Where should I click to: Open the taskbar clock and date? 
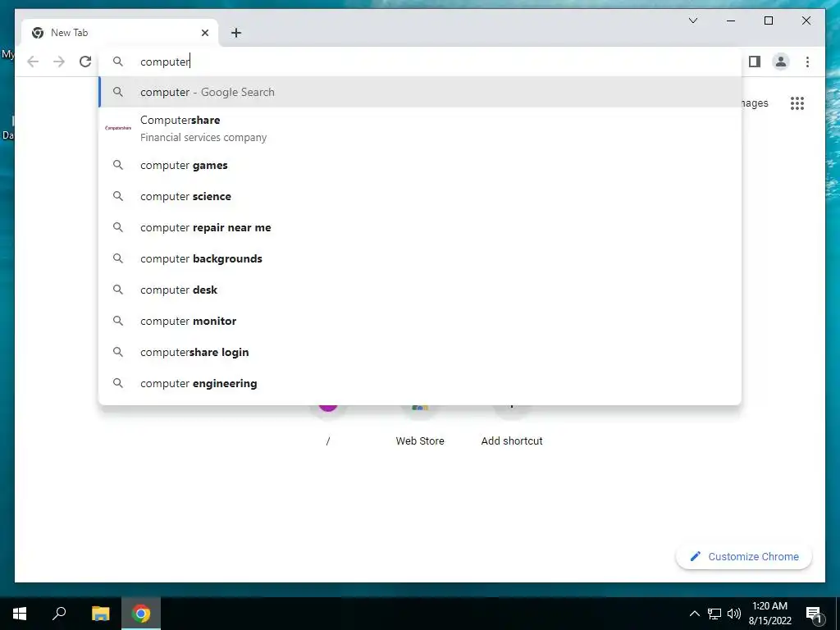tap(769, 614)
